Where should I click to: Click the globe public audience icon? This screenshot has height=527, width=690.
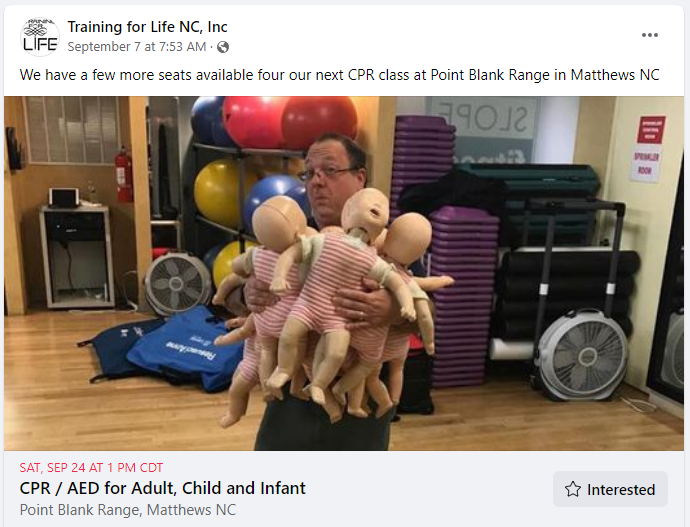223,47
